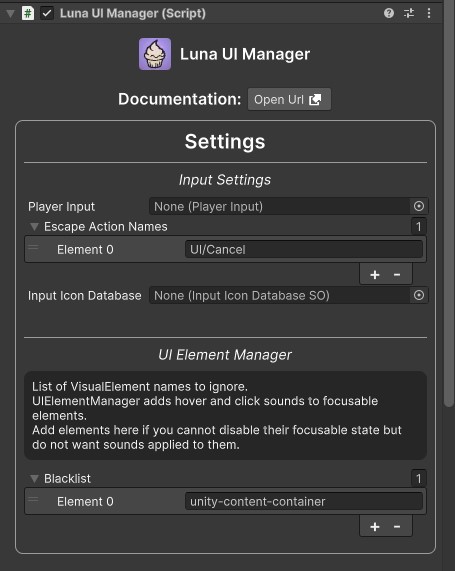
Task: Edit the Blacklist size field
Action: [x=419, y=479]
